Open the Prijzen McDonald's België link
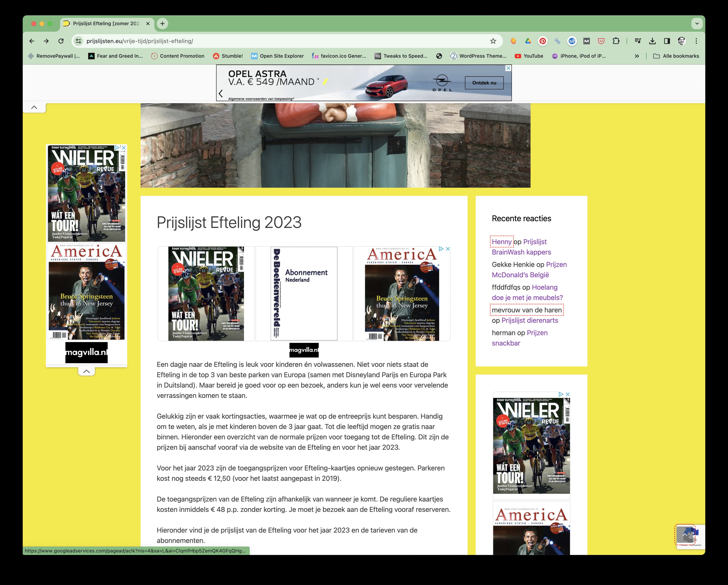The image size is (728, 585). coord(529,270)
